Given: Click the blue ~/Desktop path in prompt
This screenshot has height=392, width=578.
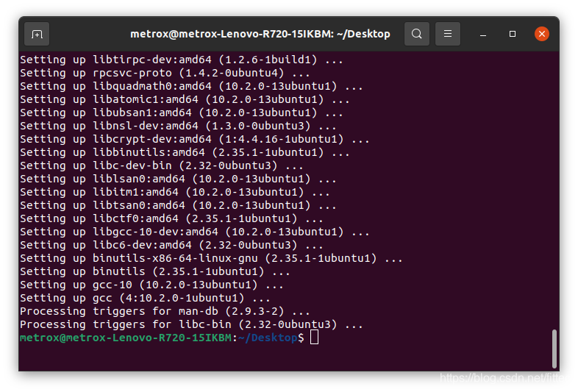Looking at the screenshot, I should (268, 338).
